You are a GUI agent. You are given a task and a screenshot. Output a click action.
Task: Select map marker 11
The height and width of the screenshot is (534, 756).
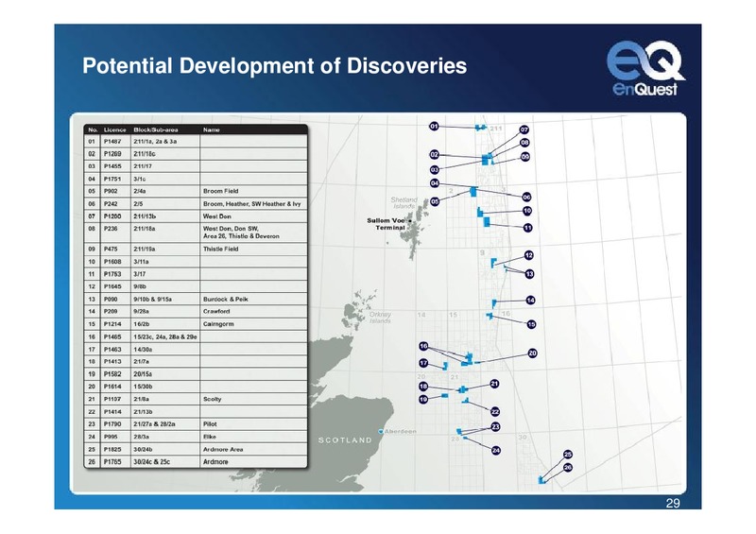528,228
